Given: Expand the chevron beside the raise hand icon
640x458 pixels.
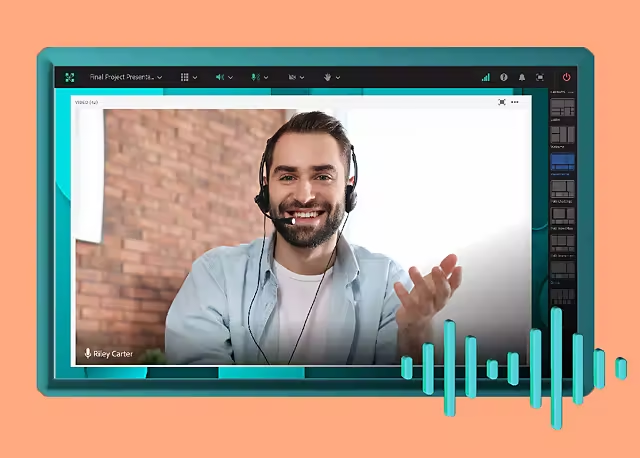Looking at the screenshot, I should (338, 77).
